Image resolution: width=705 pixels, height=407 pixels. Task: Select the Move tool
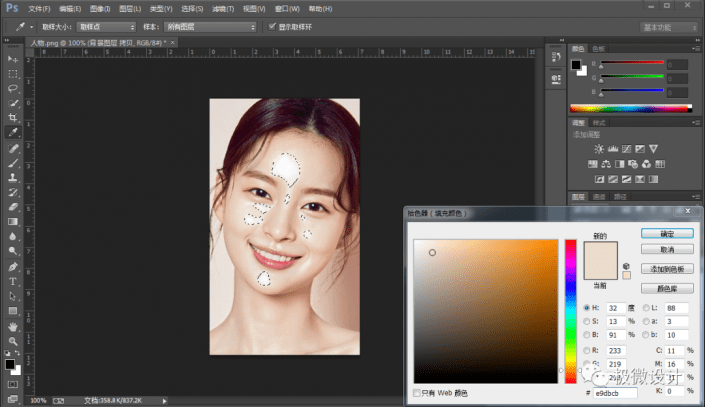point(13,59)
